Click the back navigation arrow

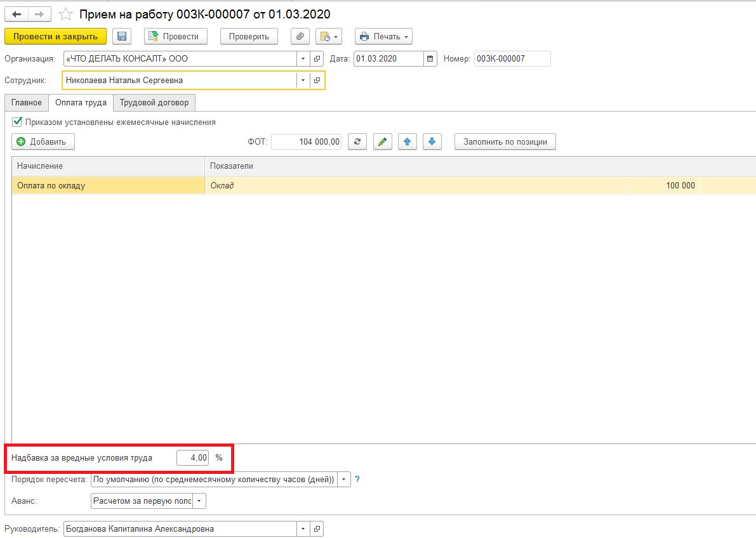point(17,14)
